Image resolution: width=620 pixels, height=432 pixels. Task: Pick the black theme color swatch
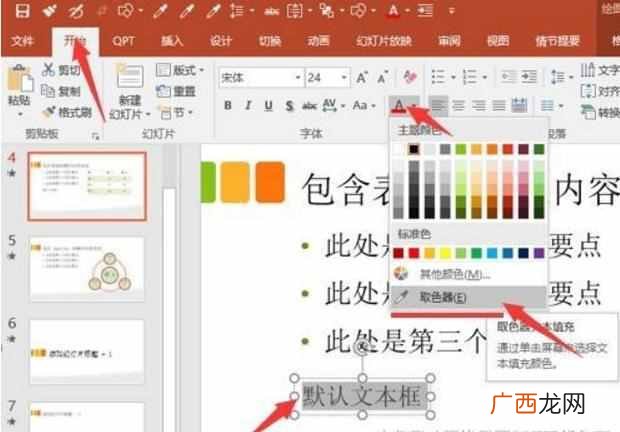pyautogui.click(x=414, y=149)
